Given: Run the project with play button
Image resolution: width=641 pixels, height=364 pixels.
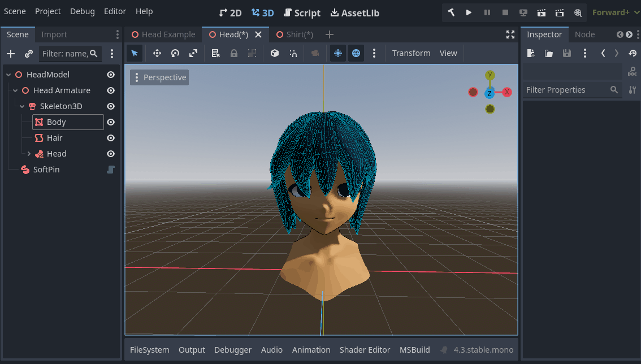Looking at the screenshot, I should tap(469, 12).
